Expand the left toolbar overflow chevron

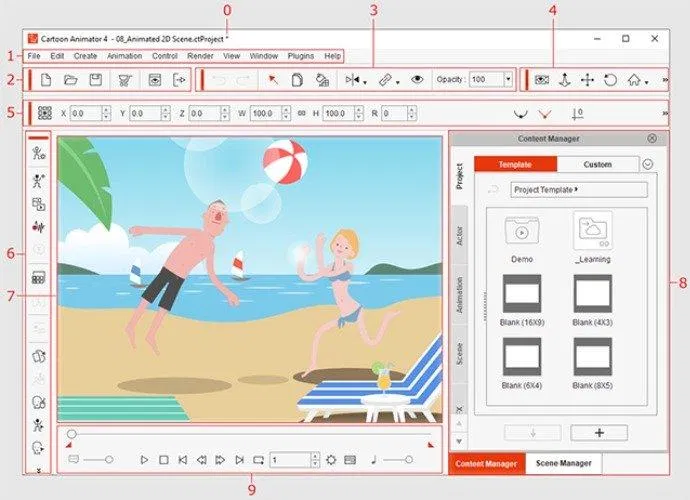tap(39, 471)
